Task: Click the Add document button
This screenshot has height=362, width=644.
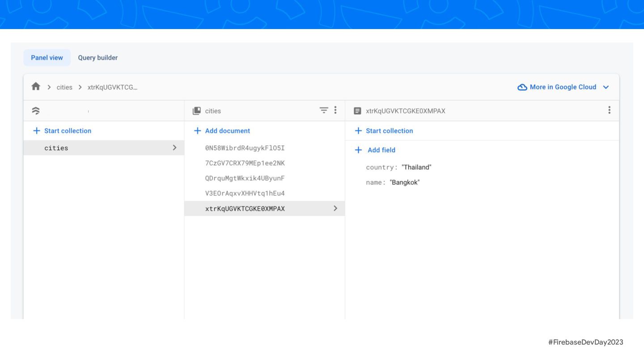Action: pos(222,131)
